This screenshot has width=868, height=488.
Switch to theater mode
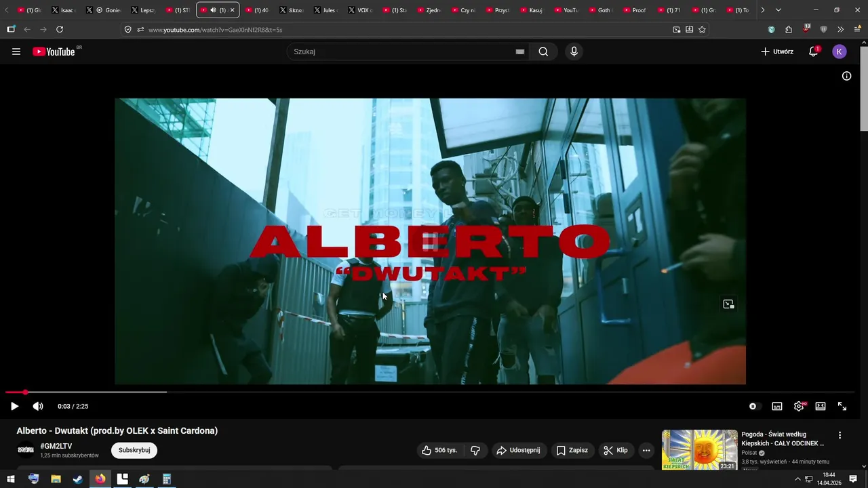coord(821,406)
